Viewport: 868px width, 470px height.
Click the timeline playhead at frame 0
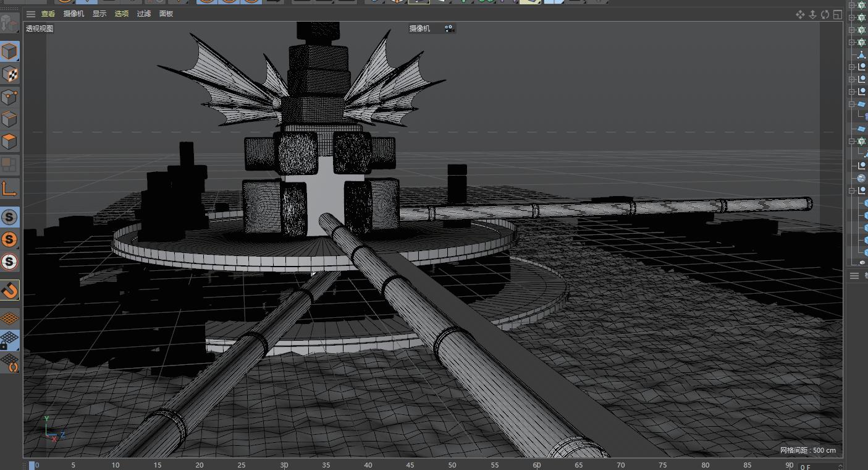[x=32, y=465]
